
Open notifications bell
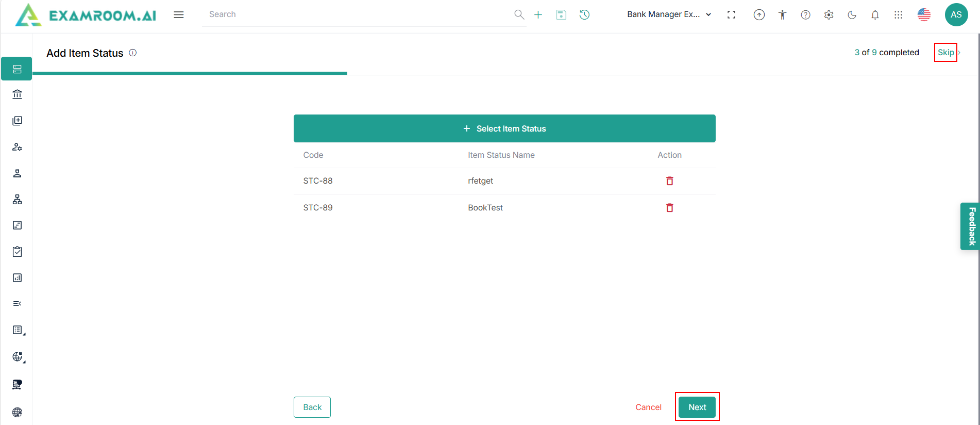[875, 15]
